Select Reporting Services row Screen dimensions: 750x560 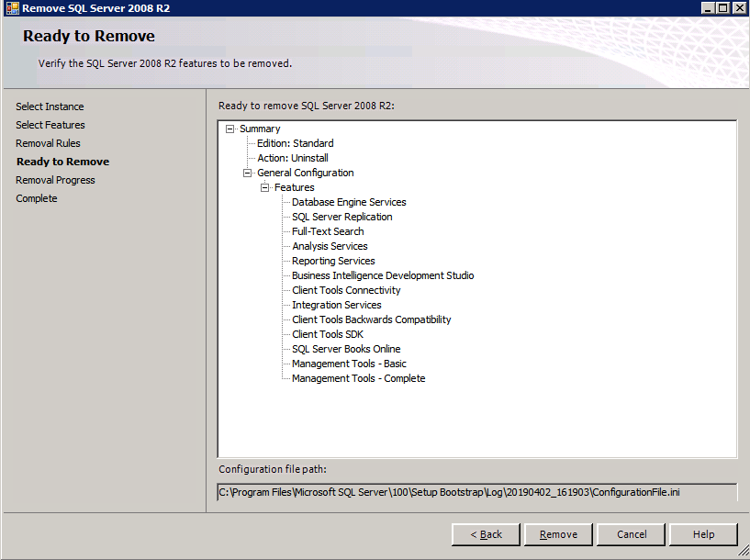(x=333, y=261)
